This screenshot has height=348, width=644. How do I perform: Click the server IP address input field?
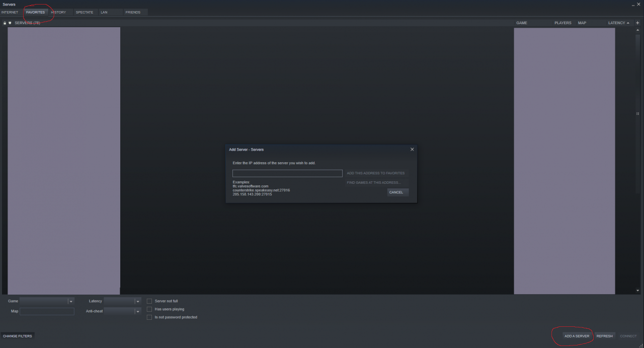(x=287, y=173)
